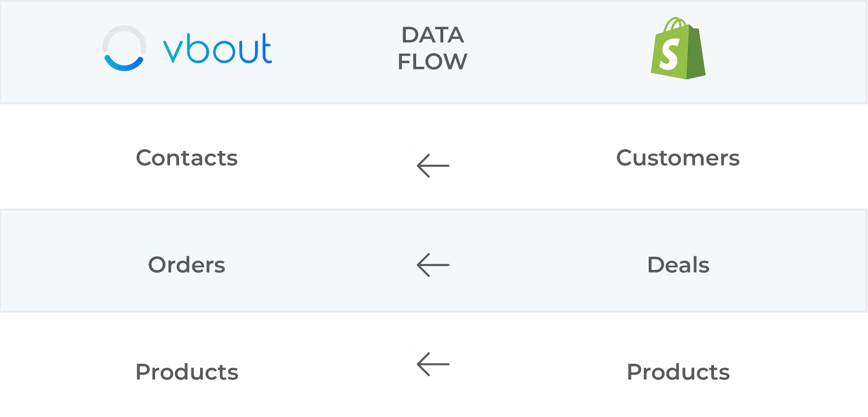Select the Products label under Vbout column
868x417 pixels.
(187, 372)
